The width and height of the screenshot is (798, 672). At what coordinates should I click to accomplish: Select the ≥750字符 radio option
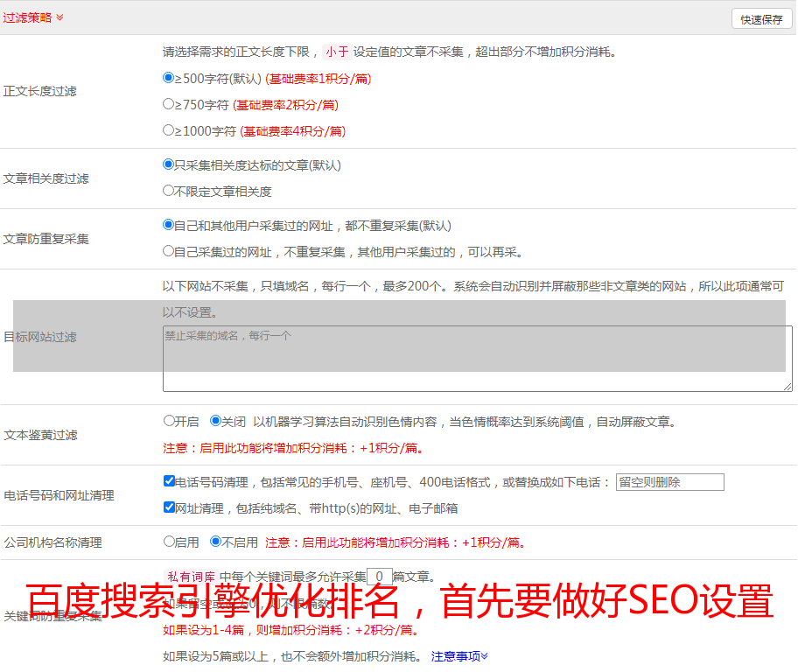[169, 104]
